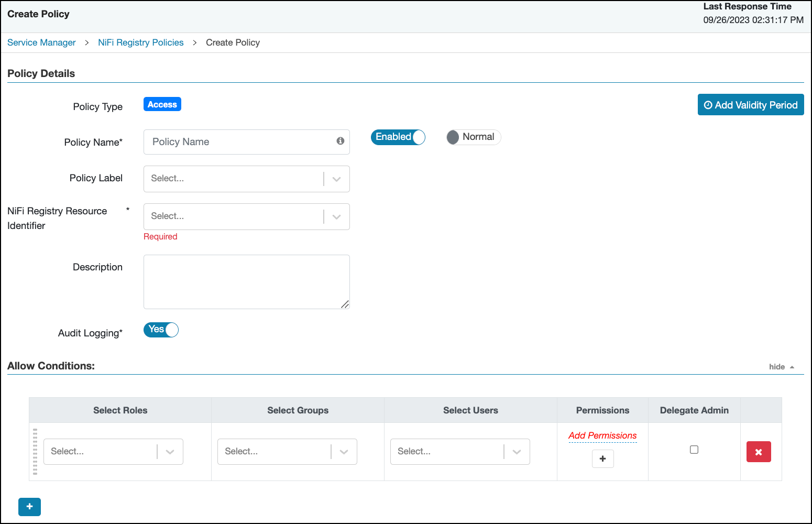This screenshot has height=524, width=812.
Task: Remove the condition row via the red X icon
Action: (x=759, y=451)
